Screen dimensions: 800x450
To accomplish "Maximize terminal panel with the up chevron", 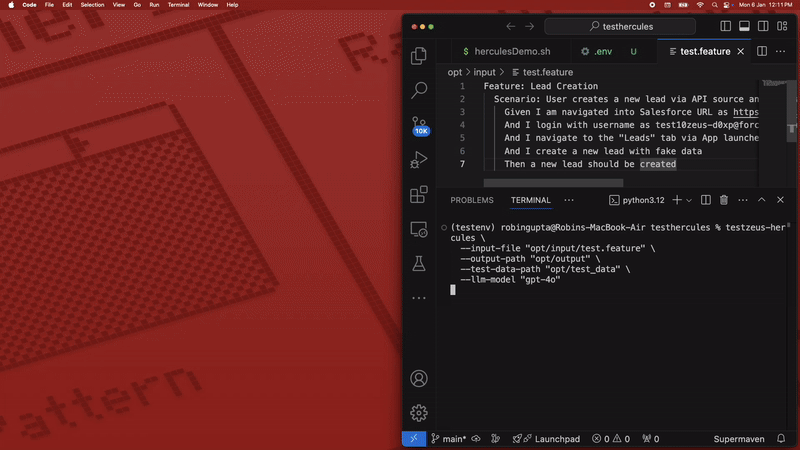I will click(x=763, y=200).
